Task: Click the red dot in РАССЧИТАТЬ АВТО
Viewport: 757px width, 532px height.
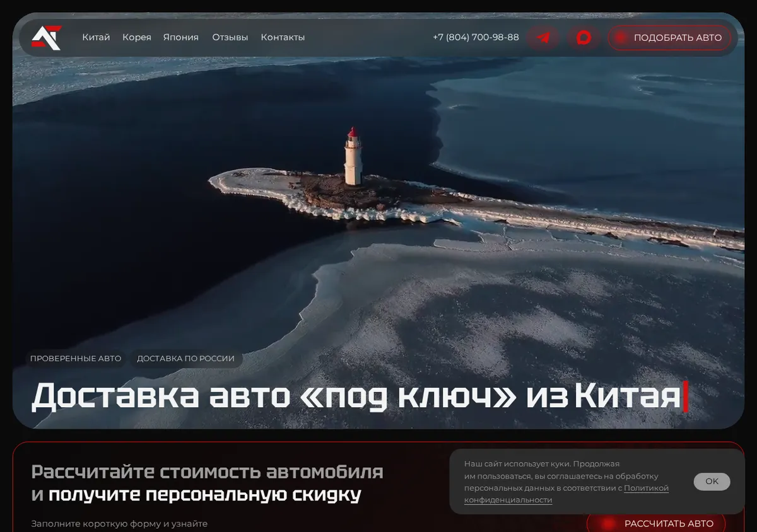Action: (608, 523)
